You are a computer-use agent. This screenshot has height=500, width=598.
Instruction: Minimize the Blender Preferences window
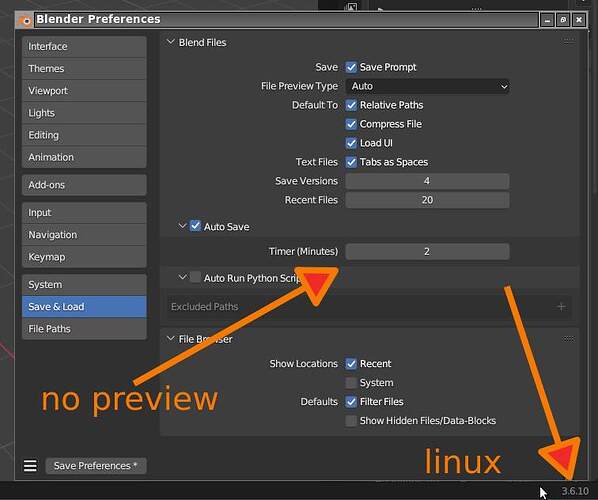tap(547, 20)
